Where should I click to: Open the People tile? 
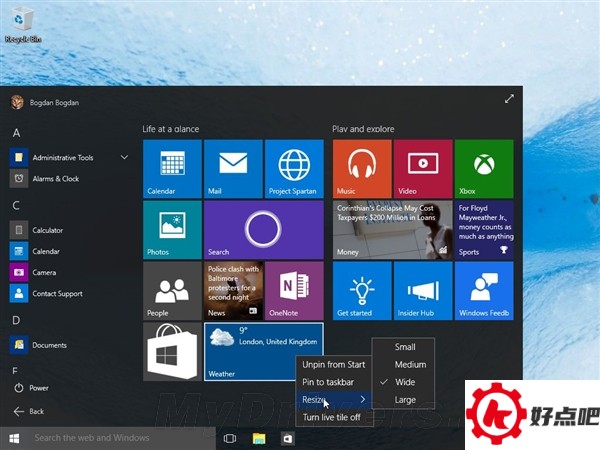[x=172, y=291]
